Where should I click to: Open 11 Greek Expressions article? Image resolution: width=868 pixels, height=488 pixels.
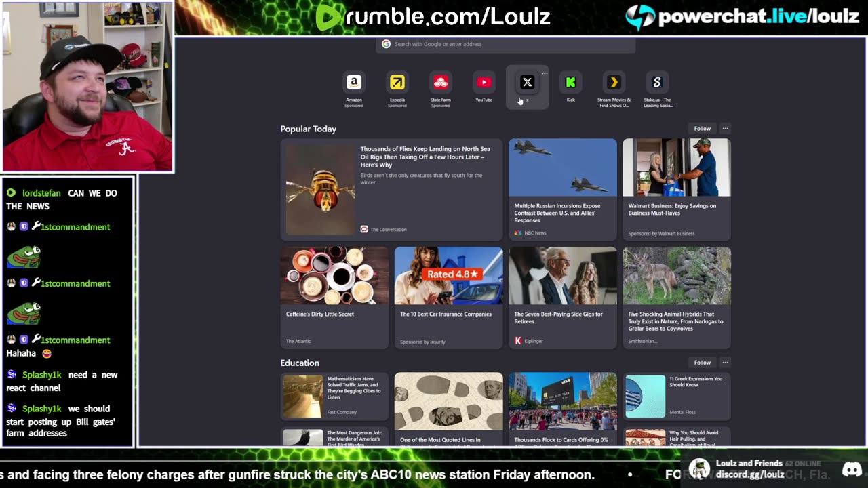point(677,396)
